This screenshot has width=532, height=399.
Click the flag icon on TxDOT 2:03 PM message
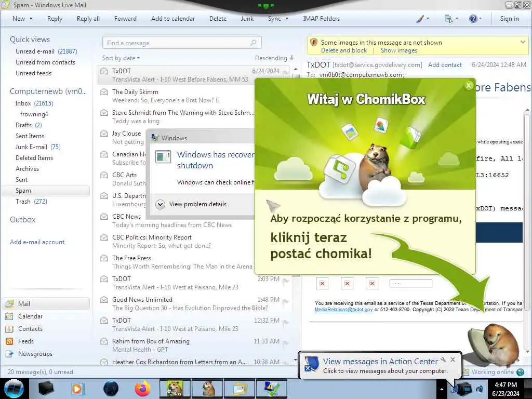[286, 281]
